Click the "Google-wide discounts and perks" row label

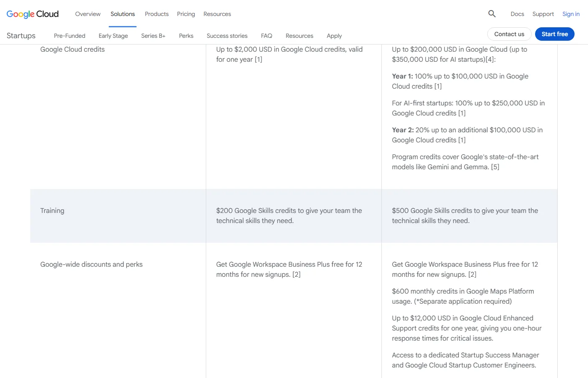click(x=92, y=264)
